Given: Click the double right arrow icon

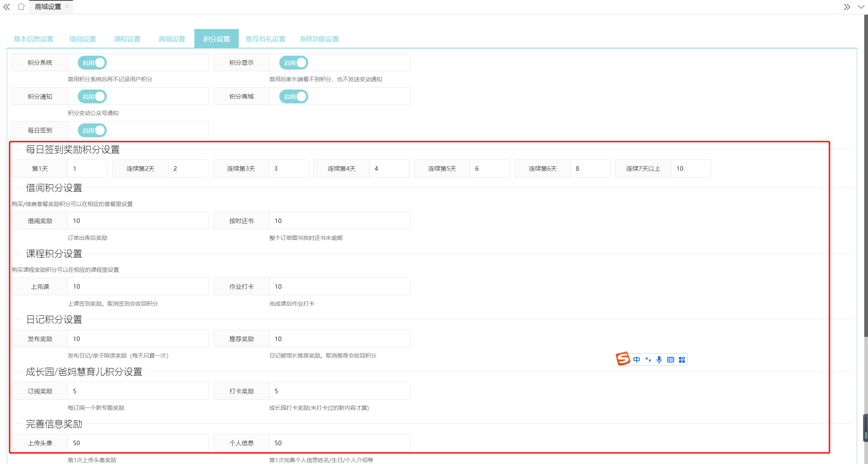Looking at the screenshot, I should click(847, 7).
